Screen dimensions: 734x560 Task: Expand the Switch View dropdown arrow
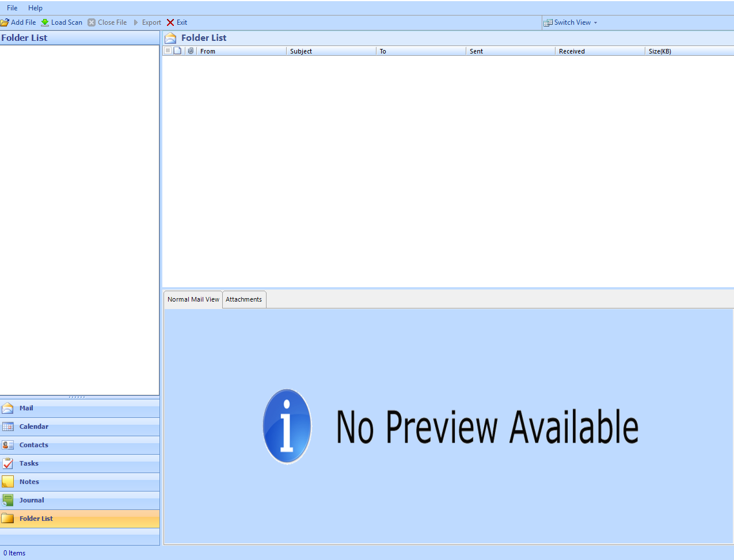pos(595,23)
